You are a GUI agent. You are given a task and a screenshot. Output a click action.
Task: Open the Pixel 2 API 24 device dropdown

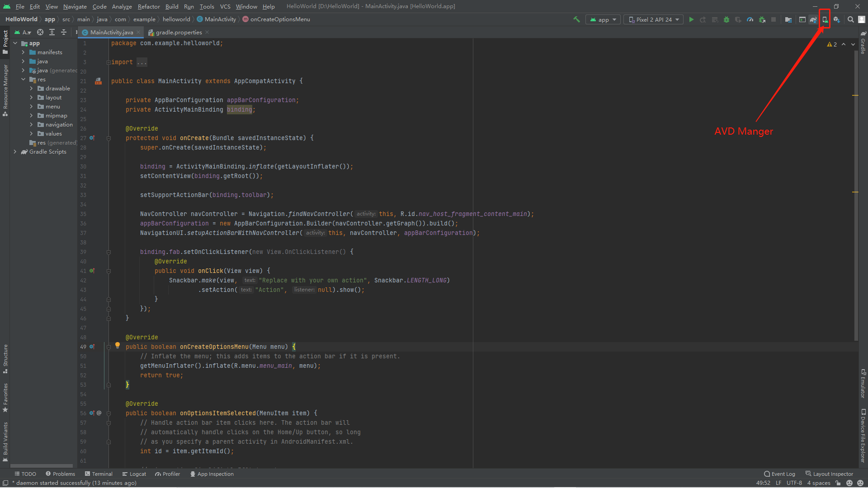(653, 19)
